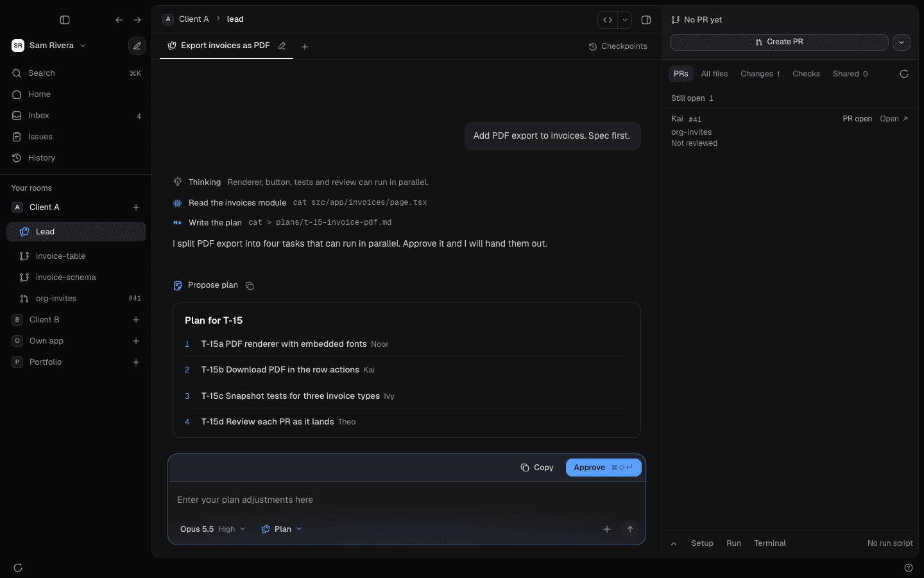Expand the Create PR options dropdown
924x578 pixels.
pos(902,42)
